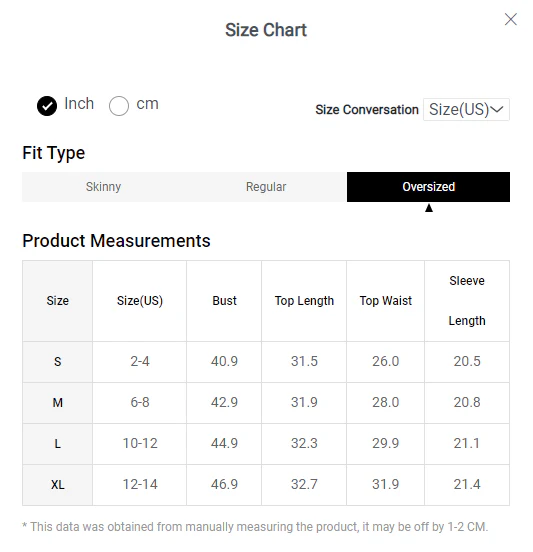Close the Size Chart dialog
The height and width of the screenshot is (552, 533).
click(510, 19)
